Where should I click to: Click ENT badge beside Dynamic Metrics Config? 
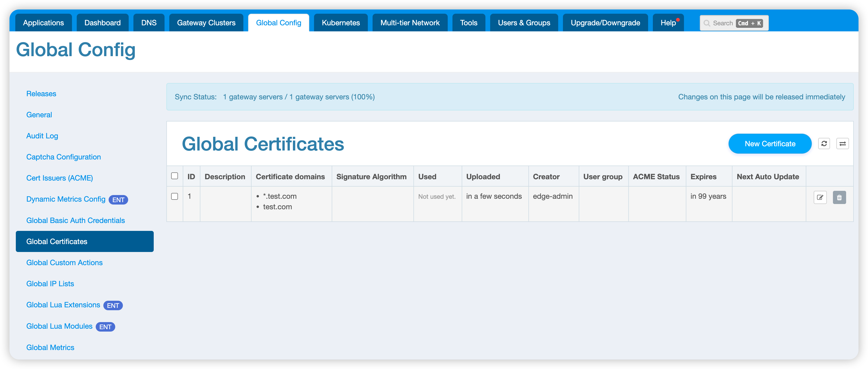click(118, 200)
